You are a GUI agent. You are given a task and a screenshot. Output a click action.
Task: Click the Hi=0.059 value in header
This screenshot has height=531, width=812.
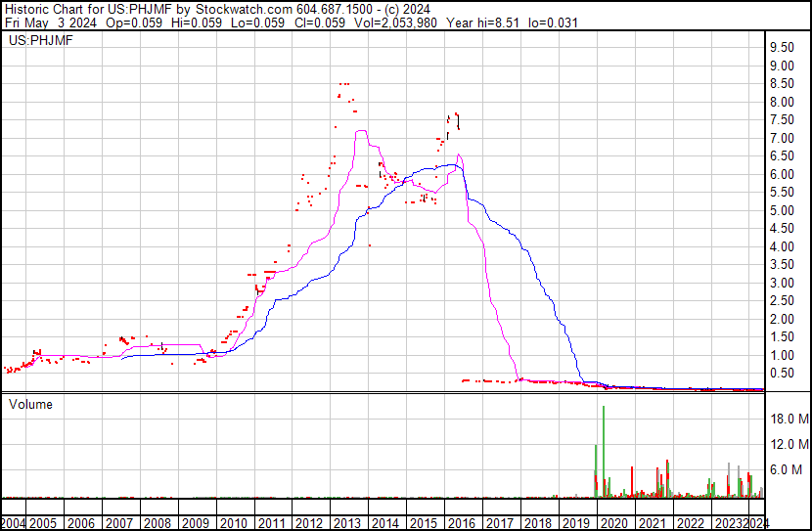pyautogui.click(x=197, y=23)
